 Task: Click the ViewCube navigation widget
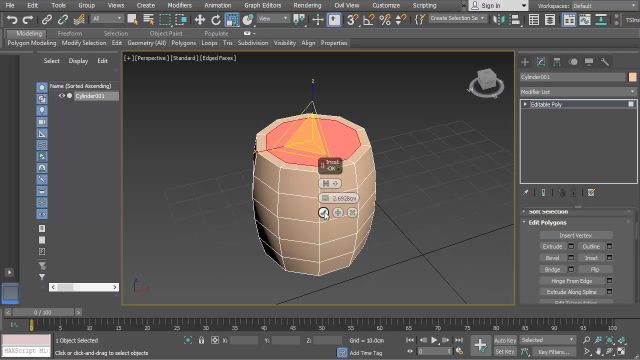486,83
